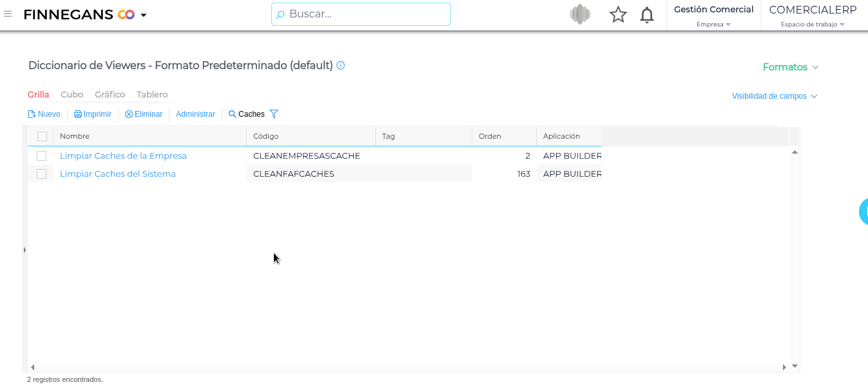
Task: Open the filter funnel icon
Action: point(274,114)
